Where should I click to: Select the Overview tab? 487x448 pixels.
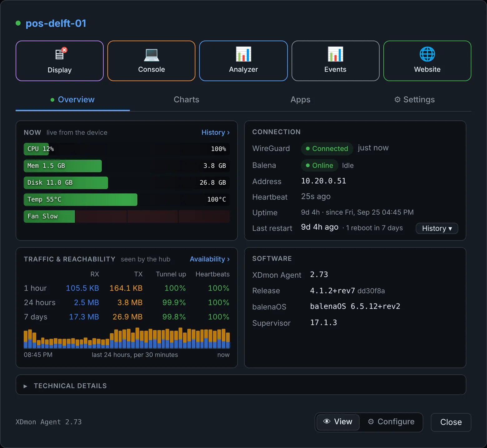click(73, 100)
